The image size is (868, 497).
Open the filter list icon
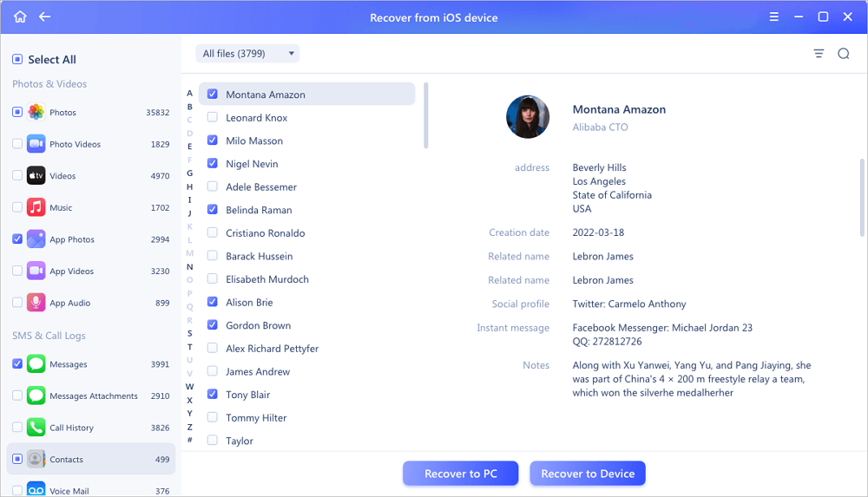(x=819, y=53)
